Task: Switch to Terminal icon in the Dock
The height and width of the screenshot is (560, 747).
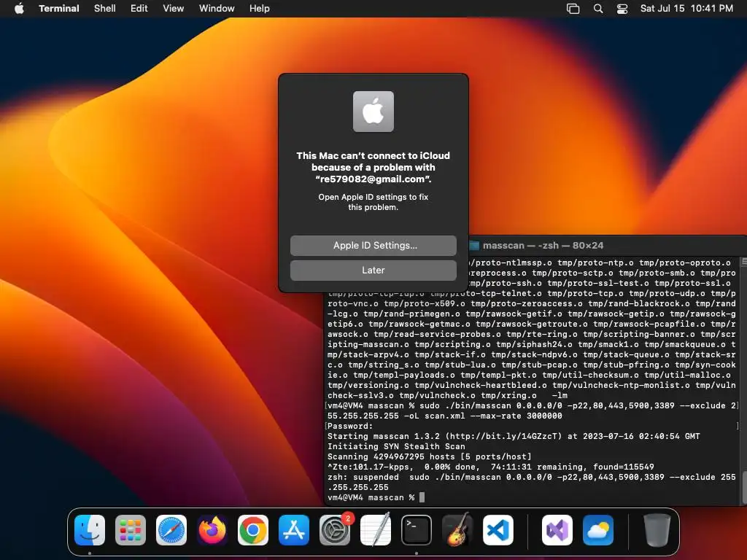Action: point(417,530)
